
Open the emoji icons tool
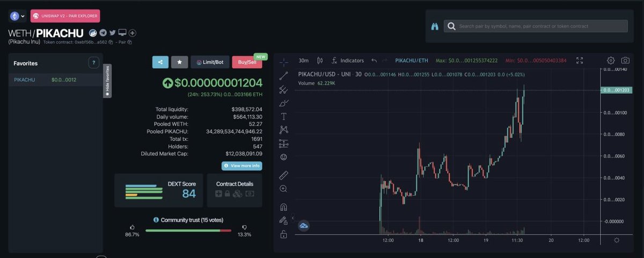click(283, 157)
